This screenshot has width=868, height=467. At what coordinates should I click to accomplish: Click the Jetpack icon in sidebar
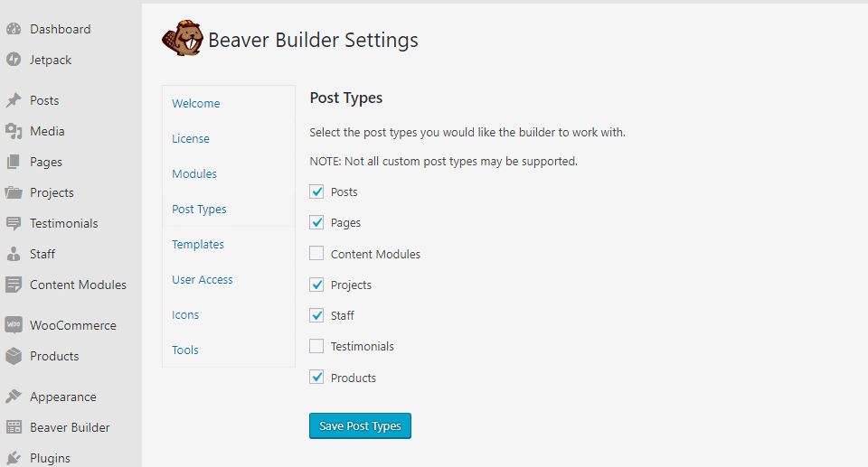pos(14,60)
